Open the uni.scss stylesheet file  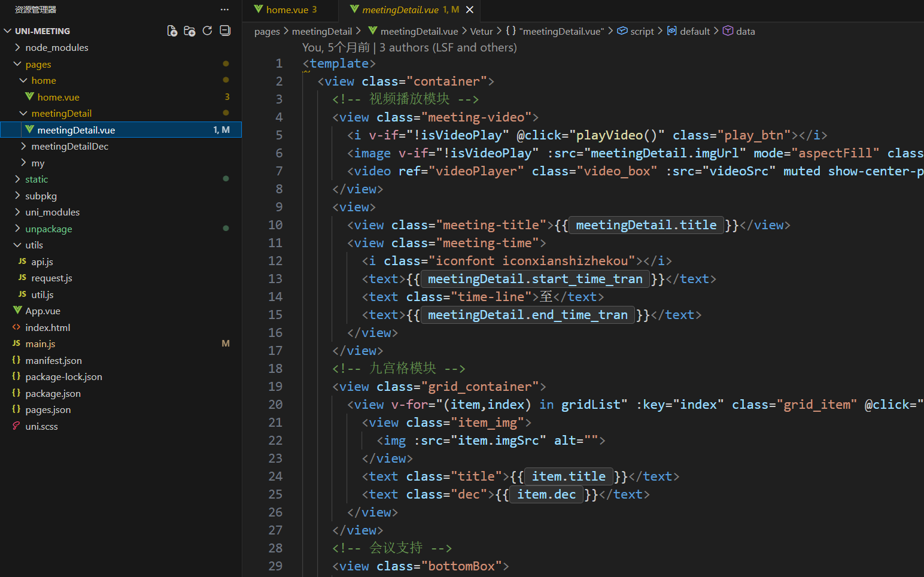pyautogui.click(x=41, y=426)
